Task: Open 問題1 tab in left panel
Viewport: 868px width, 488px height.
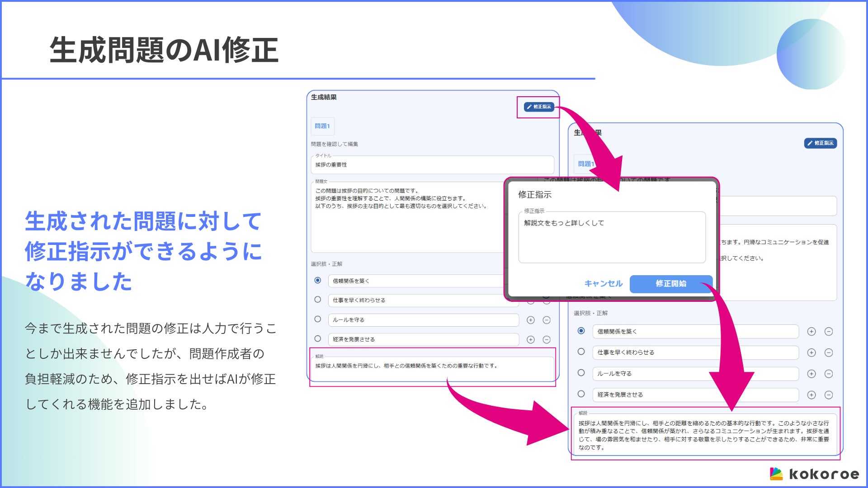Action: tap(322, 126)
